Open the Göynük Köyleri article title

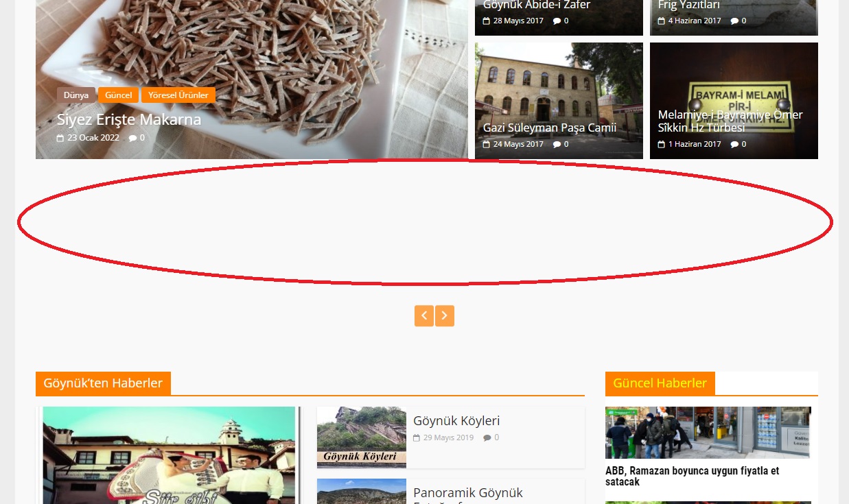tap(456, 421)
